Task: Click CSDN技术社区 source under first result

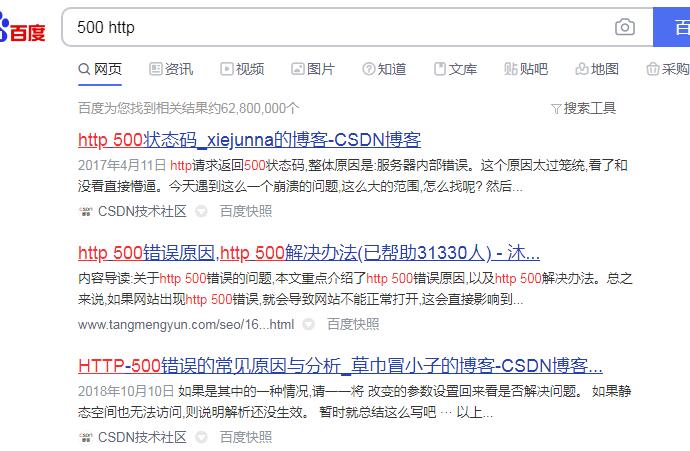Action: (142, 212)
